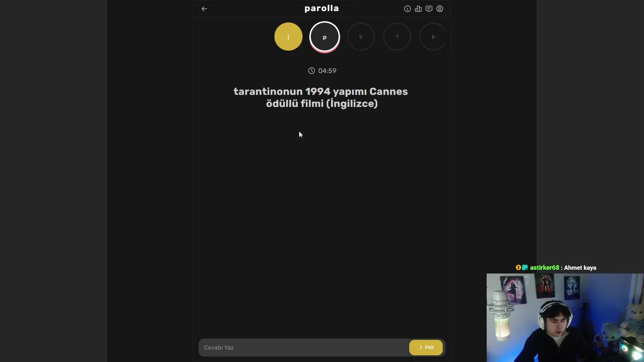644x362 pixels.
Task: Click the astirker68 chat username
Action: (x=544, y=267)
